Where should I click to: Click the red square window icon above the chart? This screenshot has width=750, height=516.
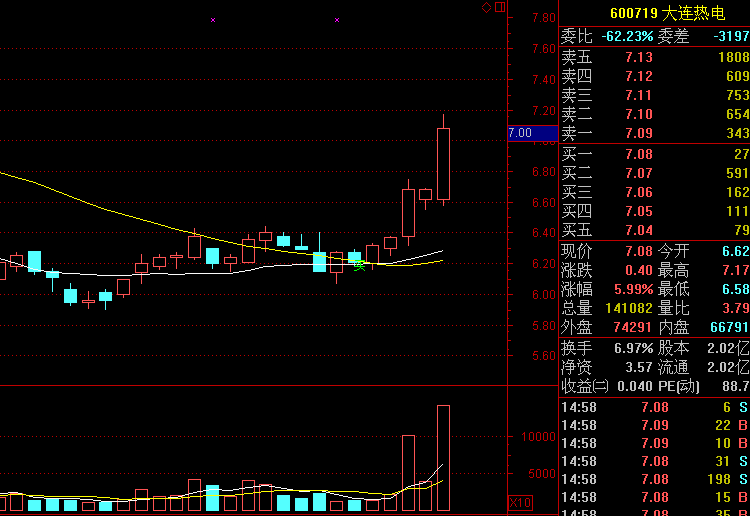[500, 7]
